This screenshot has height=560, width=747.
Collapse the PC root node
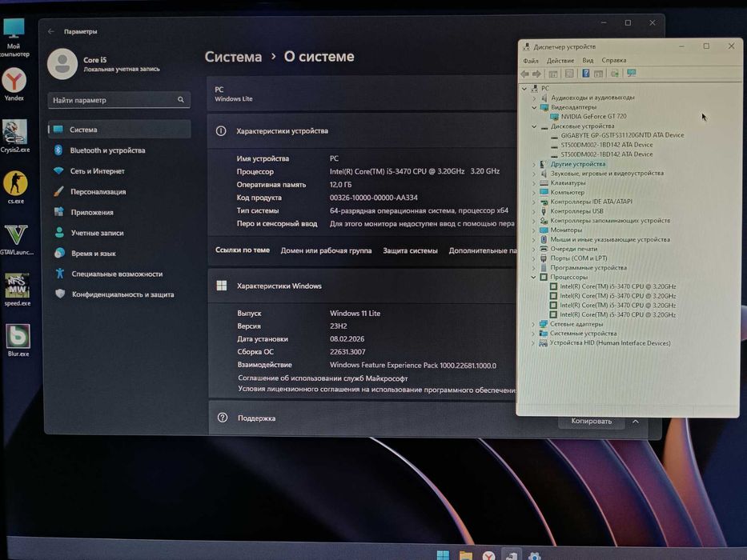coord(524,89)
